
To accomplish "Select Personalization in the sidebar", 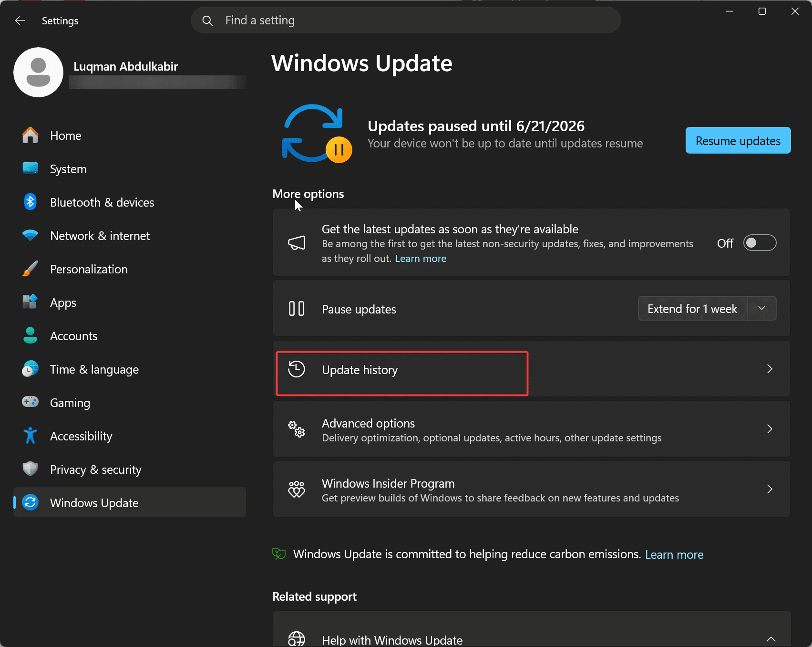I will pos(130,269).
